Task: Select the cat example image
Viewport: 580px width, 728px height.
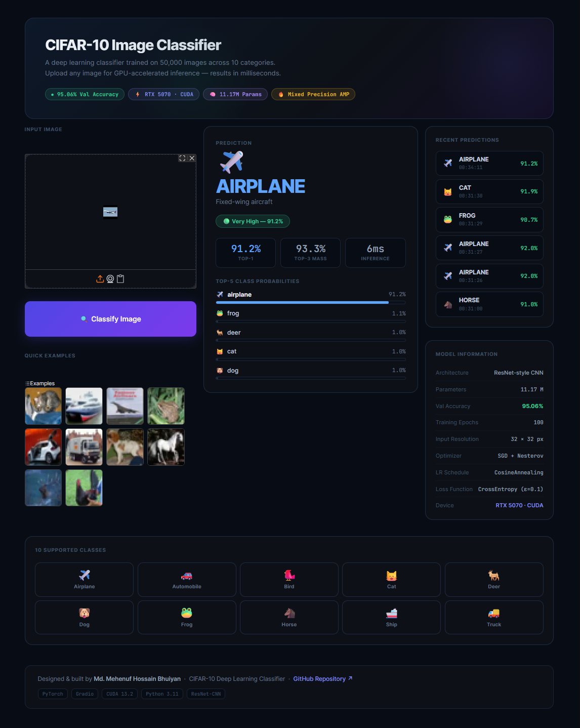Action: tap(44, 406)
